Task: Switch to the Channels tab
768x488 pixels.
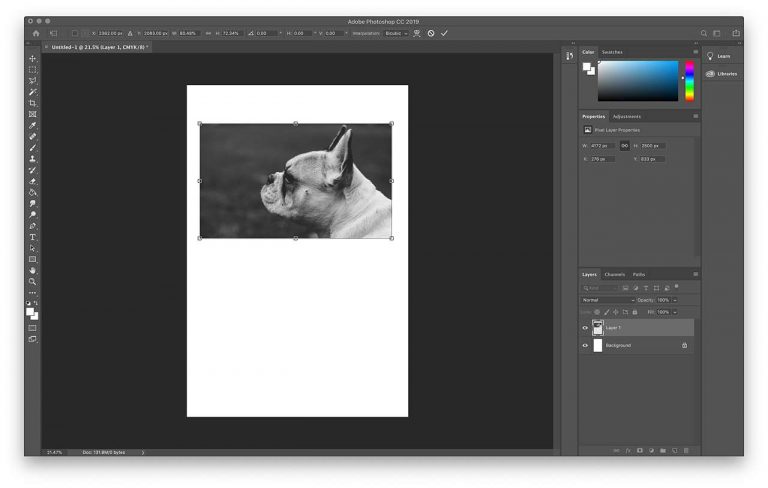Action: tap(615, 274)
